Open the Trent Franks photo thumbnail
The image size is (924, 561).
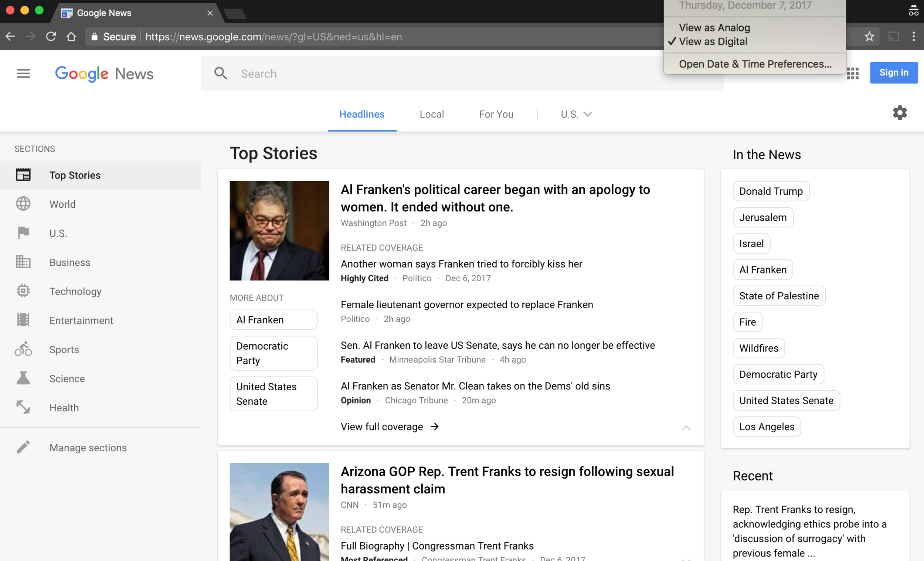pyautogui.click(x=279, y=512)
